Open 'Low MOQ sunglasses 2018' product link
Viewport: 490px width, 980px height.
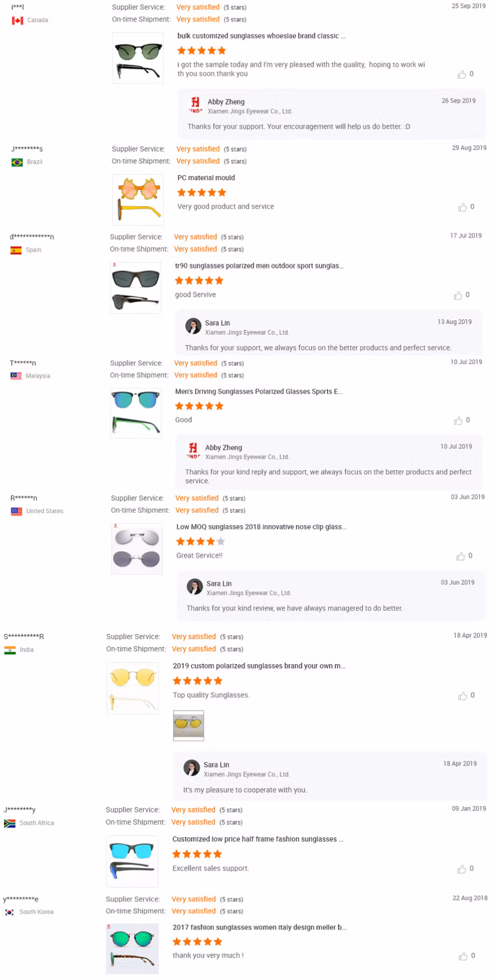point(261,527)
